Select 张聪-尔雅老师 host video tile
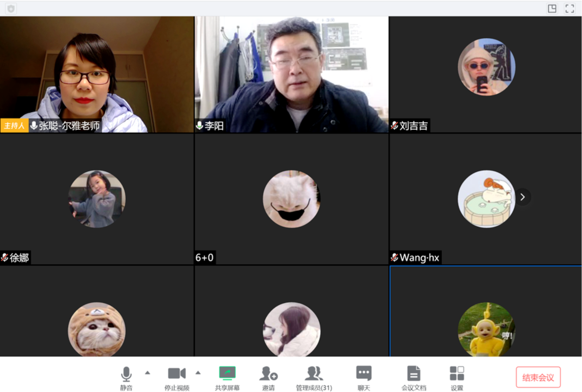The width and height of the screenshot is (582, 392). point(97,74)
